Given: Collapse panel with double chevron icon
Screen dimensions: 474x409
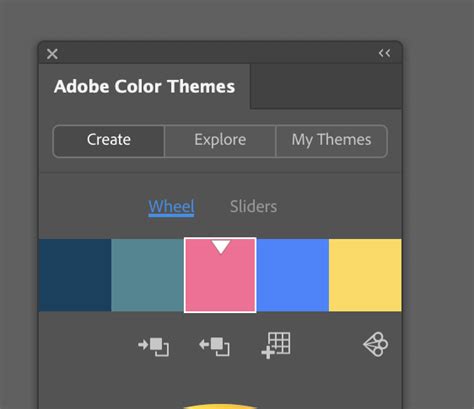Looking at the screenshot, I should click(384, 53).
